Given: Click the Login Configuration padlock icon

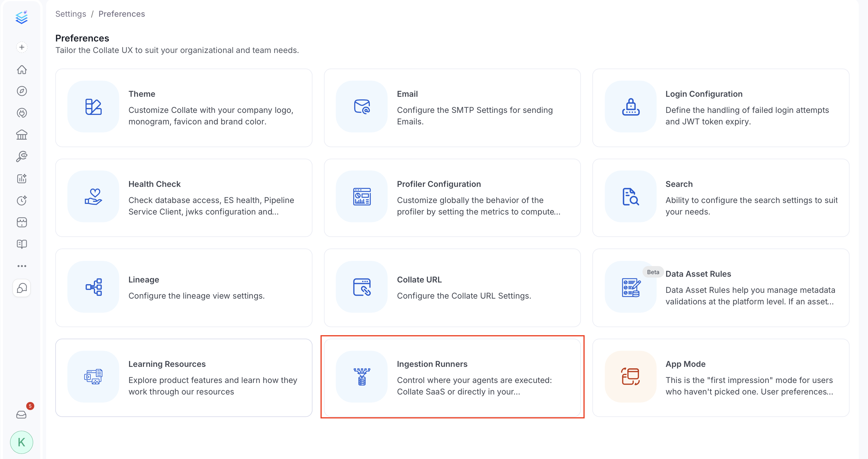Looking at the screenshot, I should coord(630,107).
